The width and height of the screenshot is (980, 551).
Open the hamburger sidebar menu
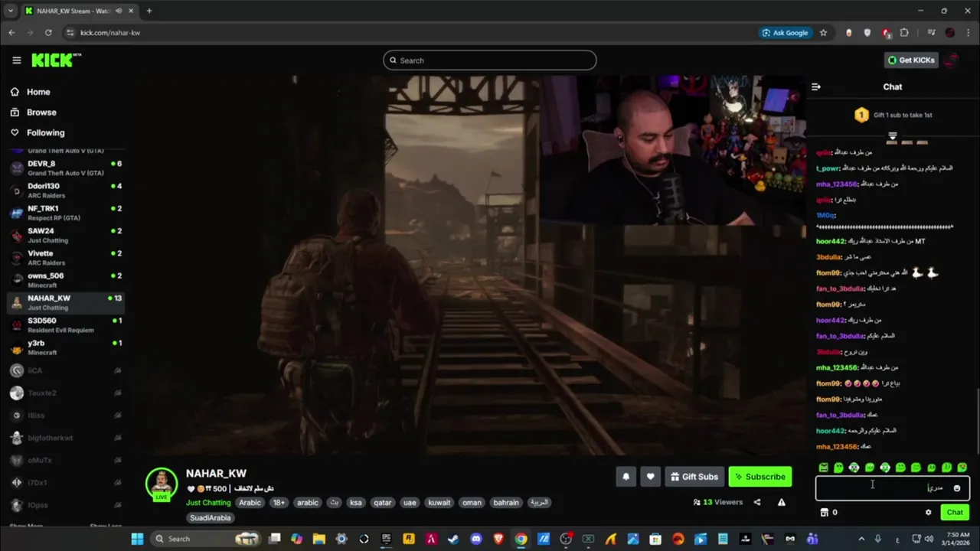[x=16, y=60]
